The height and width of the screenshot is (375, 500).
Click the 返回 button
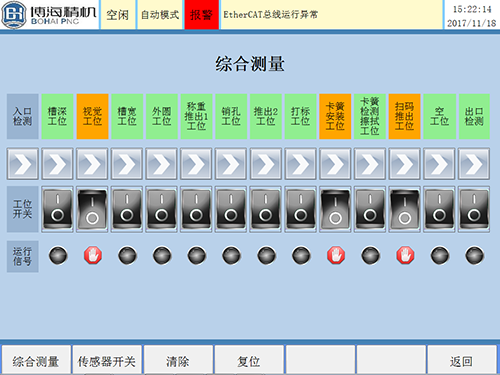(462, 360)
